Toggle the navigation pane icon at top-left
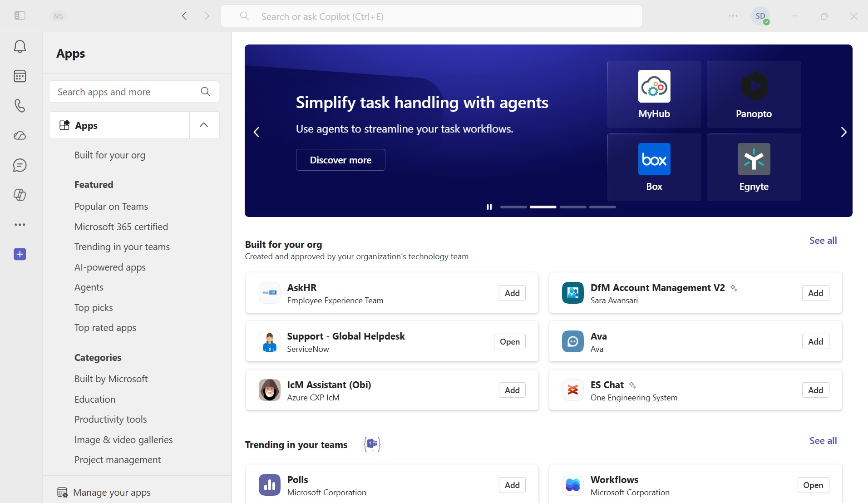The height and width of the screenshot is (503, 868). coord(20,16)
